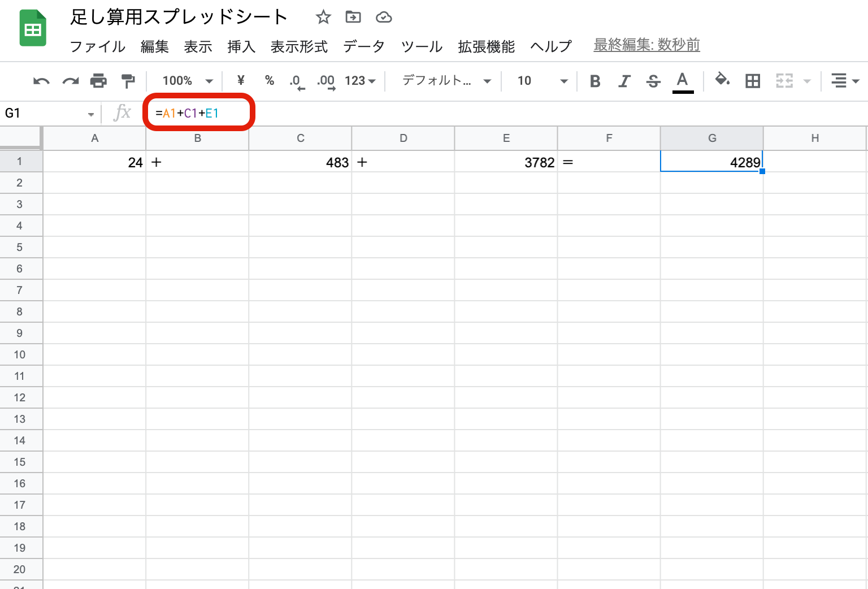The height and width of the screenshot is (589, 868).
Task: Select row 1 header
Action: (21, 162)
